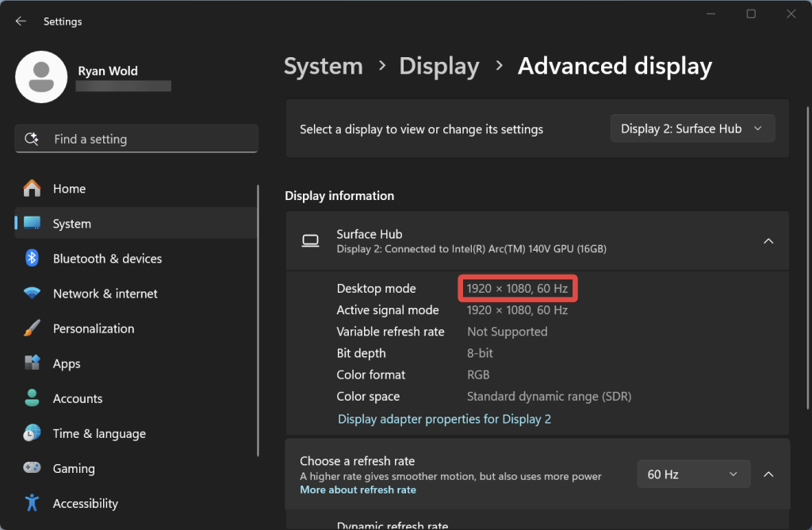The image size is (812, 530).
Task: Navigate to Display breadcrumb
Action: (439, 67)
